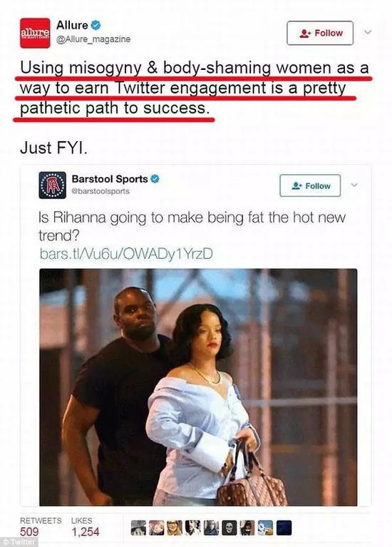This screenshot has width=392, height=547.
Task: Expand the Allure tweet options chevron
Action: (368, 32)
